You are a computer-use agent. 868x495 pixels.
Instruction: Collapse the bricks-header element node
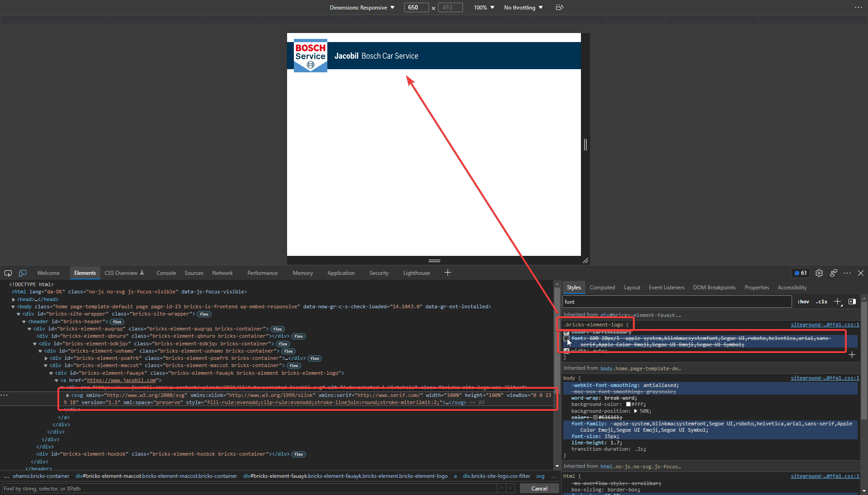[24, 322]
